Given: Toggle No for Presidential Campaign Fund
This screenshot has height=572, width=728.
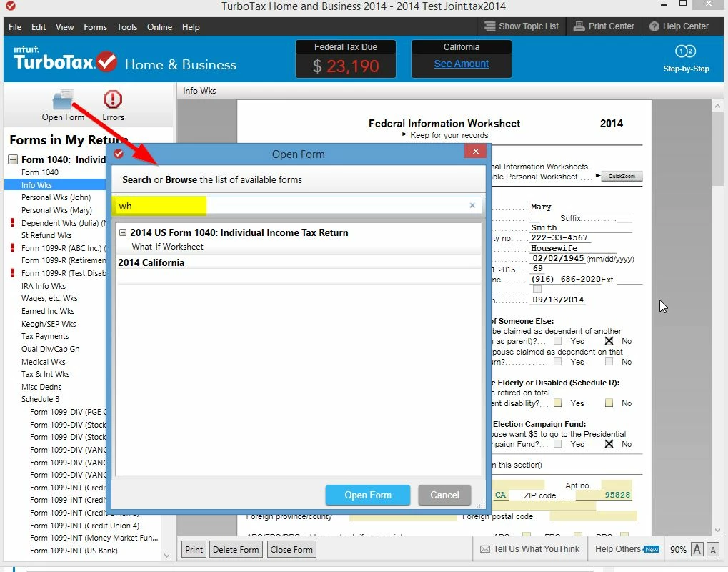Looking at the screenshot, I should (x=609, y=444).
